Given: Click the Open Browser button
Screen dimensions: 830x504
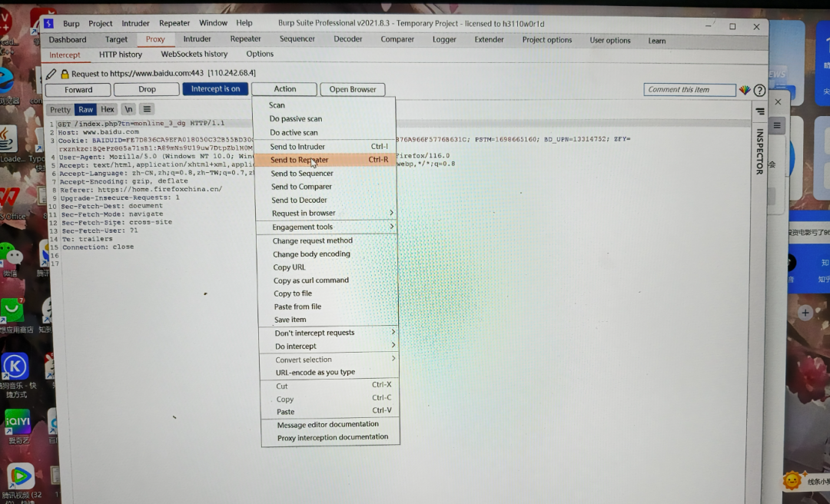Looking at the screenshot, I should tap(353, 89).
